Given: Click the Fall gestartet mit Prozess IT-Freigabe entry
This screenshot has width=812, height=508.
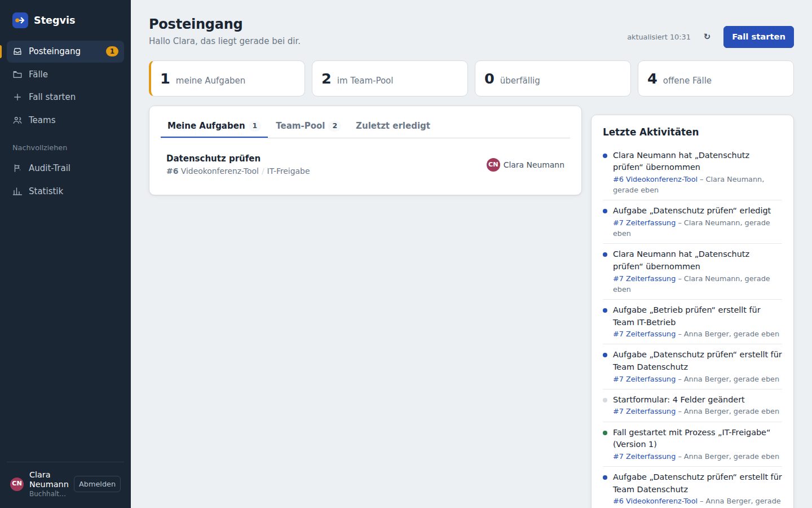Looking at the screenshot, I should [x=691, y=438].
